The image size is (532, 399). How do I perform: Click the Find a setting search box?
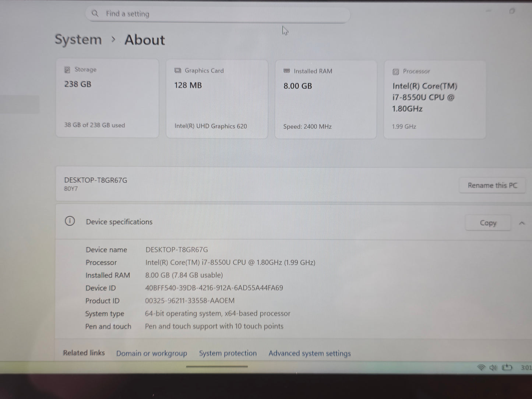point(217,14)
